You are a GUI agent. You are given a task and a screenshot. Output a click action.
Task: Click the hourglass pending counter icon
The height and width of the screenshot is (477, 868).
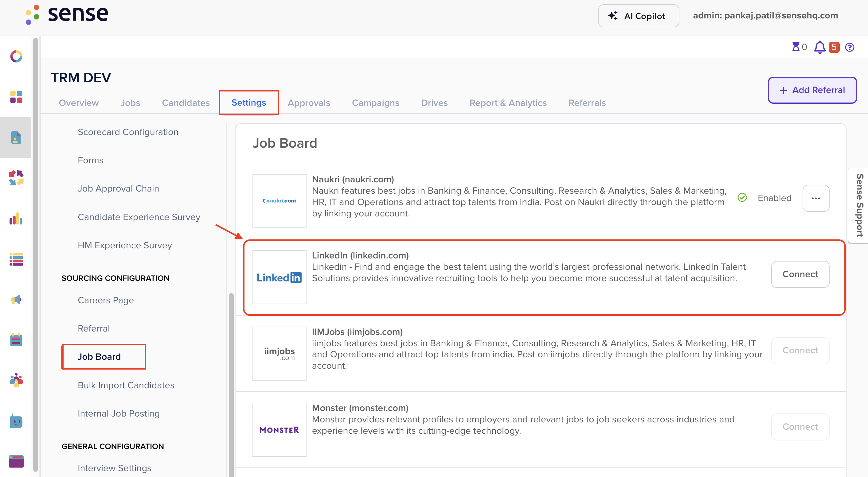click(796, 47)
